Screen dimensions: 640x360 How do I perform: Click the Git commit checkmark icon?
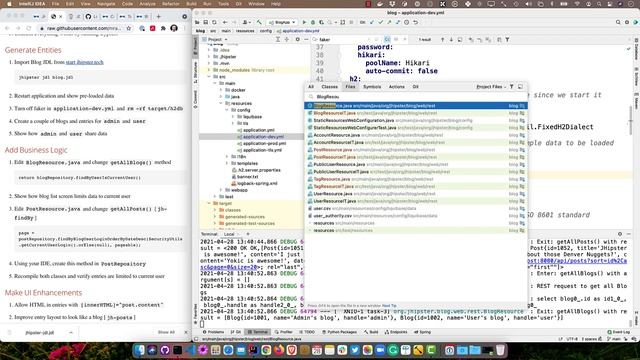[381, 22]
